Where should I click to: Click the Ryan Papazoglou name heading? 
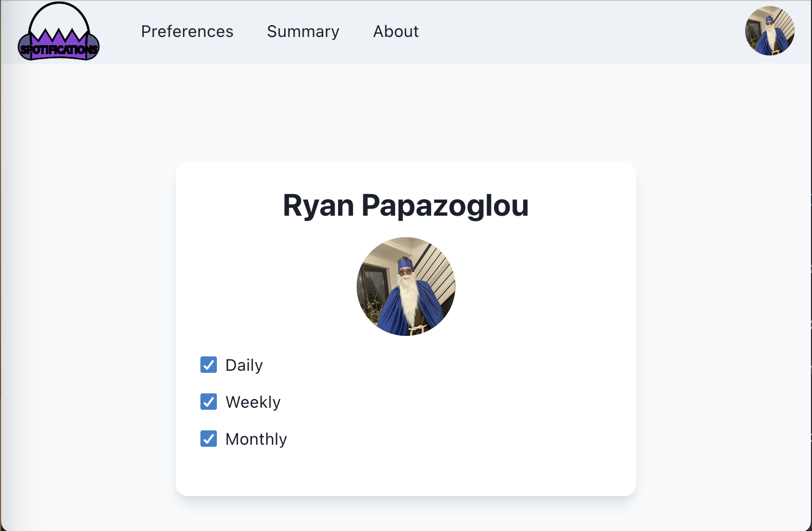click(x=406, y=205)
